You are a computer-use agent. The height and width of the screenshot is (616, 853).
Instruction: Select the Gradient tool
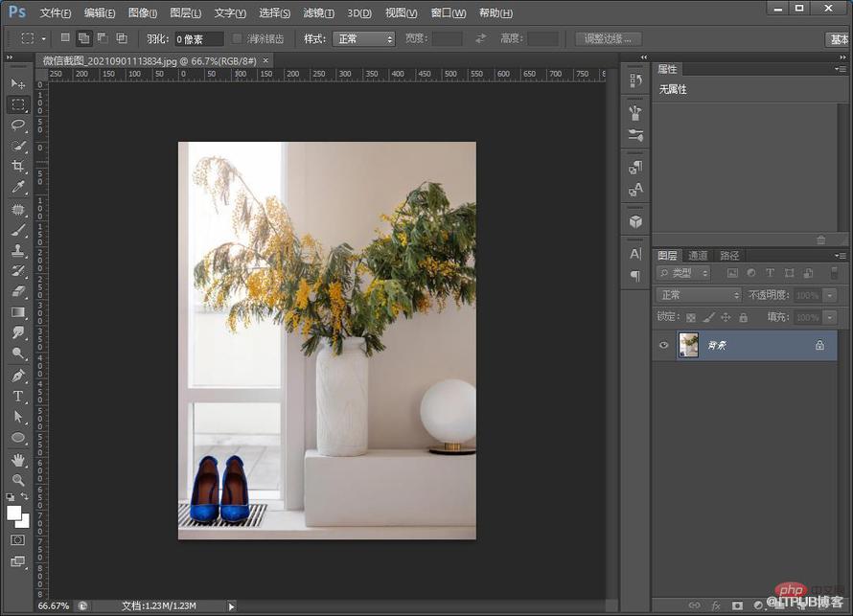click(18, 312)
